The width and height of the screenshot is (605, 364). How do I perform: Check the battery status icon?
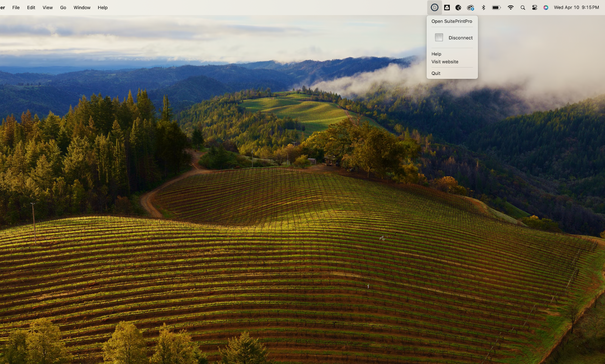496,8
